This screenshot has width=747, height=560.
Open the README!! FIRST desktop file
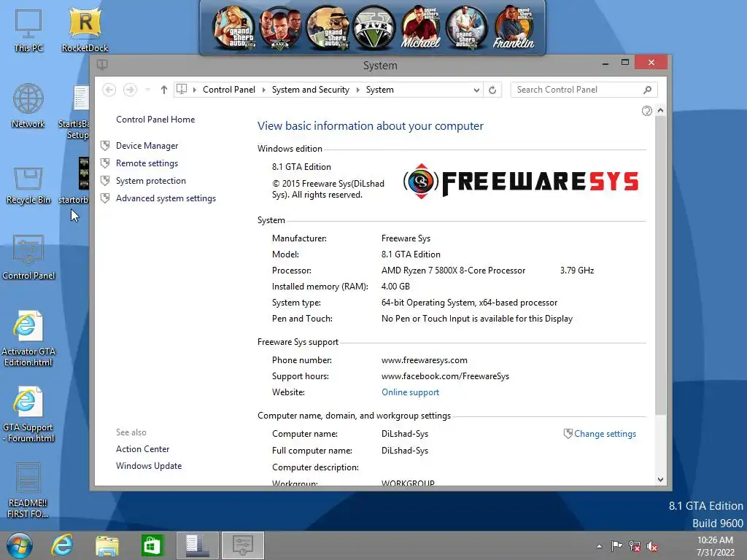tap(28, 491)
